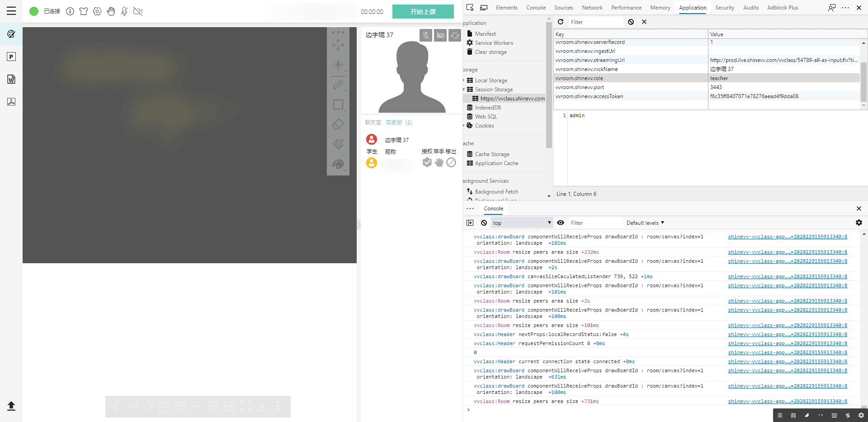868x422 pixels.
Task: Click the raise hand icon in header
Action: click(x=111, y=11)
